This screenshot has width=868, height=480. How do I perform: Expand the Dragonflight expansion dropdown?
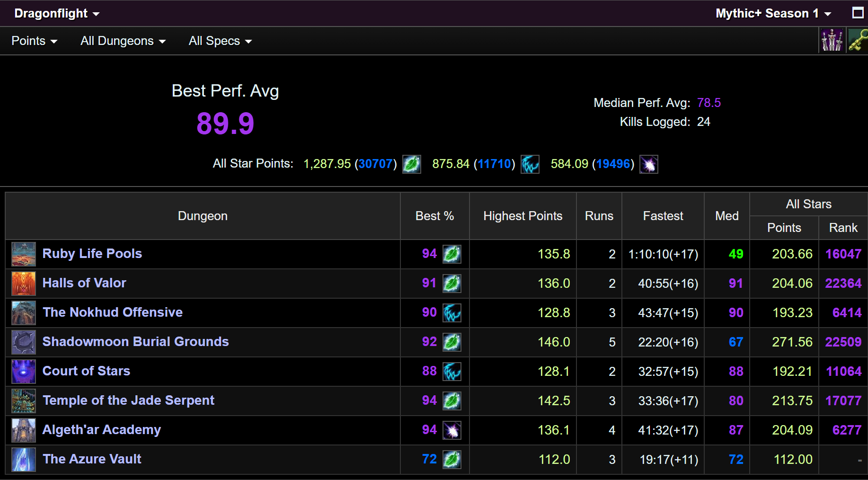tap(57, 13)
